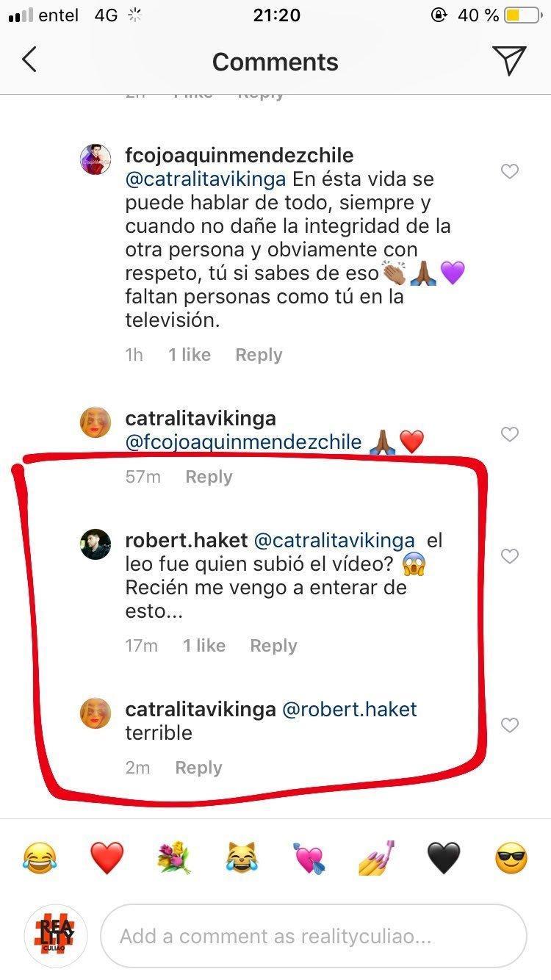The height and width of the screenshot is (980, 551).
Task: Insert the nail polish emoji
Action: (x=377, y=858)
